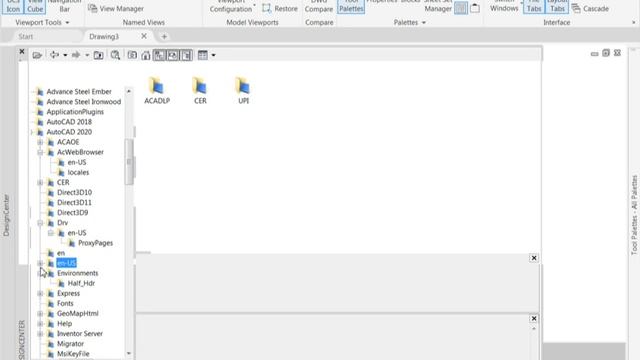Select Direct3D9 folder
Viewport: 640px width, 360px height.
click(x=73, y=213)
